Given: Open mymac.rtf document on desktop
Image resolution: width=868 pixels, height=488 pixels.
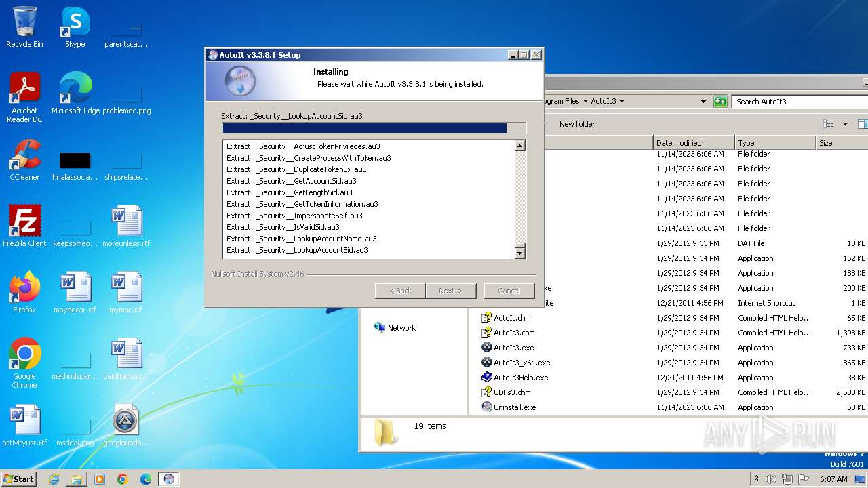Looking at the screenshot, I should pyautogui.click(x=125, y=293).
